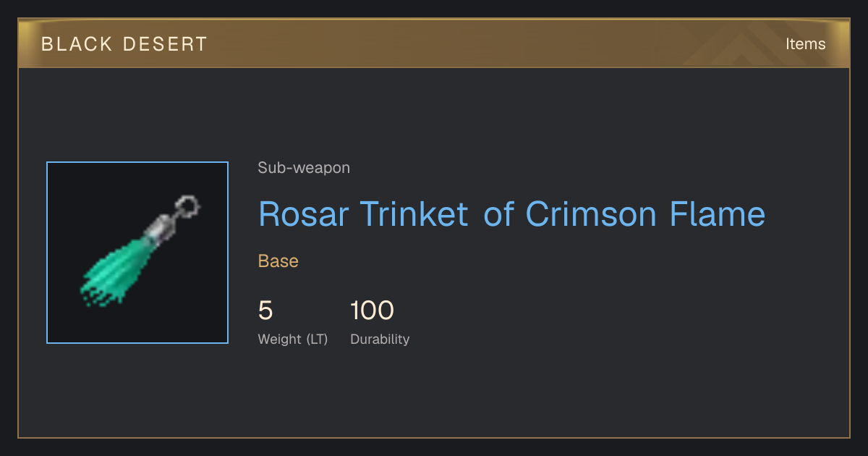Click the Durability label
The width and height of the screenshot is (868, 456).
(380, 339)
